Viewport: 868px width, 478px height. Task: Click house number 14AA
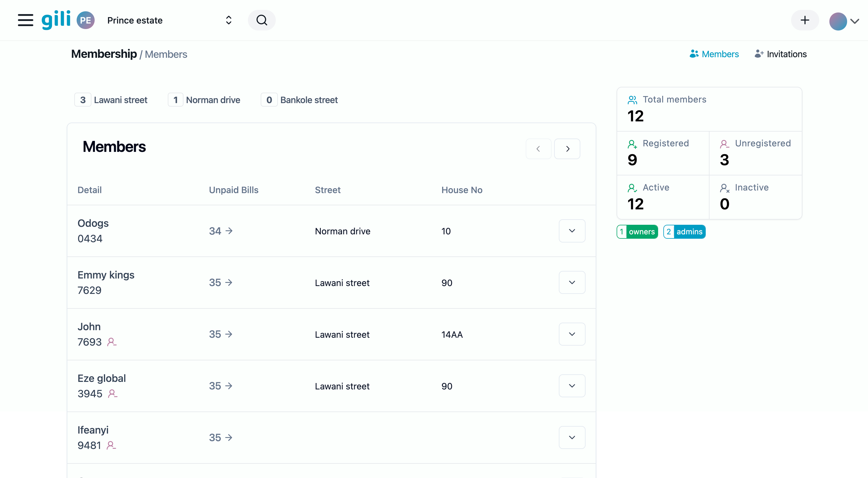(452, 335)
